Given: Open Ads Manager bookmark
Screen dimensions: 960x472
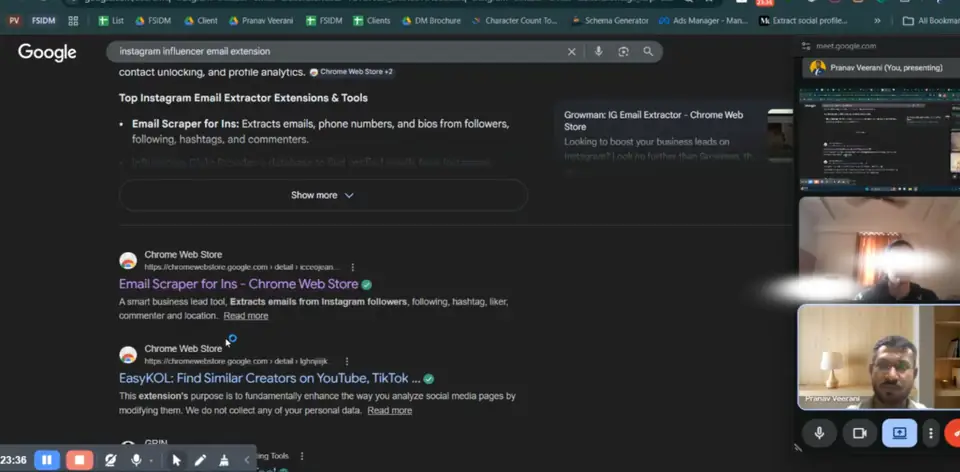Looking at the screenshot, I should click(x=703, y=21).
